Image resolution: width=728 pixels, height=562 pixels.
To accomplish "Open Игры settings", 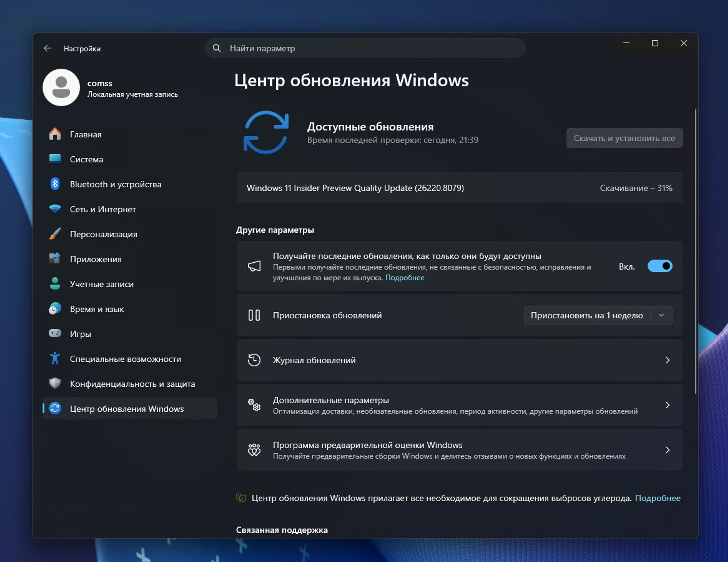I will point(130,334).
